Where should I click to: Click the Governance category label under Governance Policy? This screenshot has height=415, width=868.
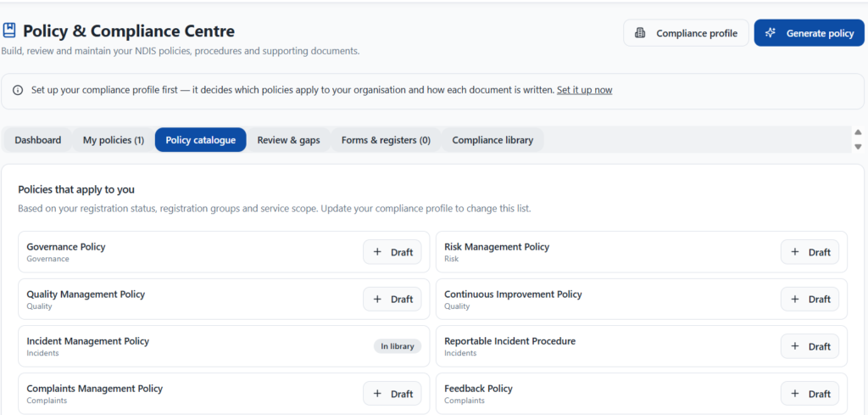click(47, 259)
